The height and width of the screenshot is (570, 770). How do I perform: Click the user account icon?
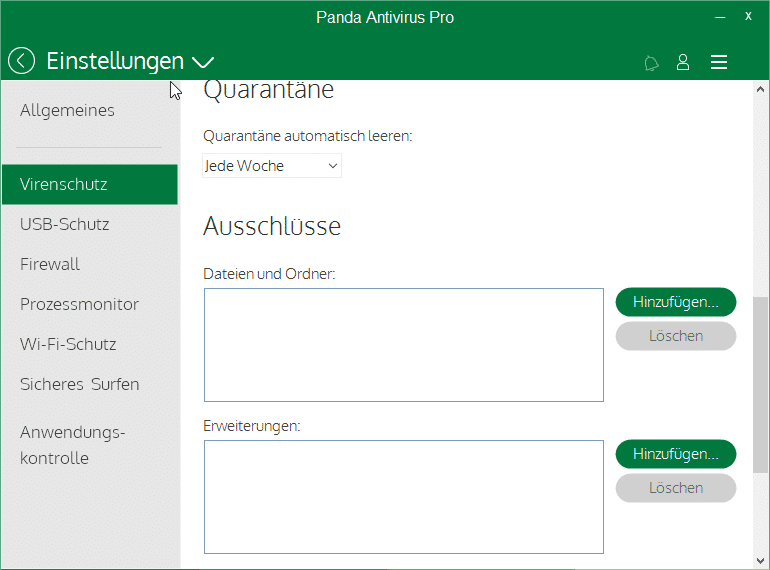coord(683,62)
